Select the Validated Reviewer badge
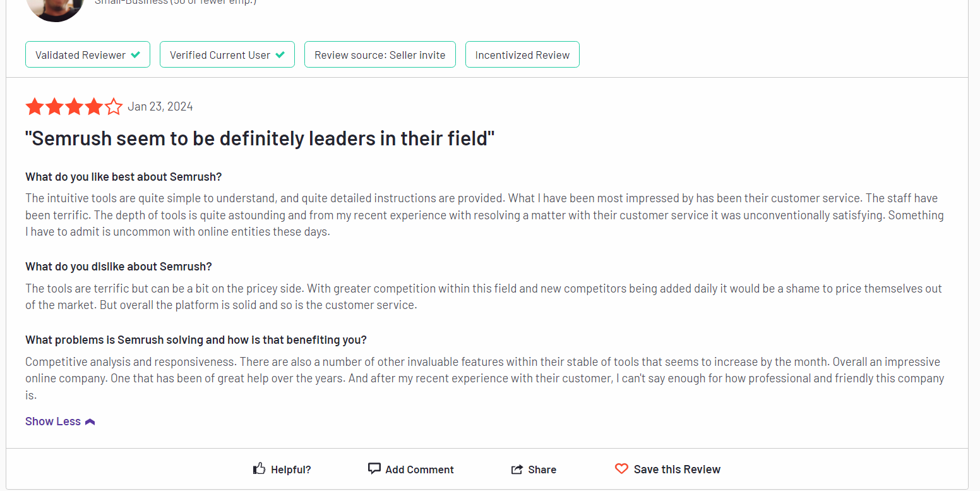This screenshot has width=980, height=491. point(88,54)
